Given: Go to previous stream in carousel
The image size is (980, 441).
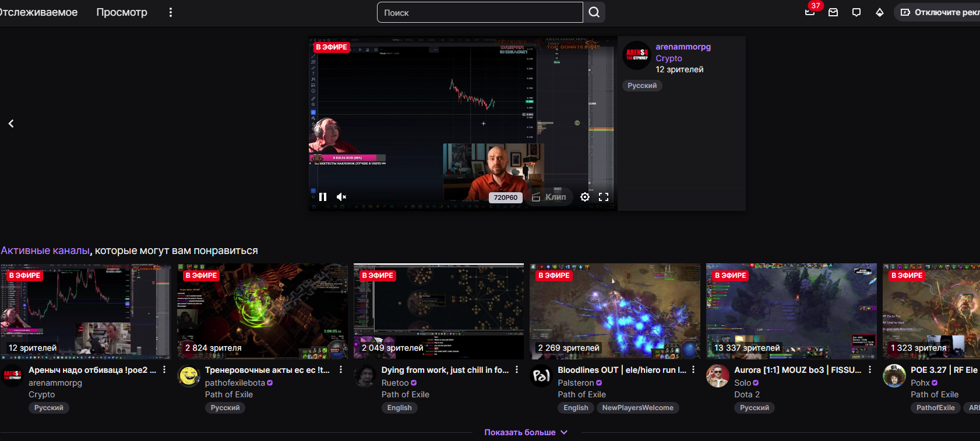Looking at the screenshot, I should pos(11,124).
